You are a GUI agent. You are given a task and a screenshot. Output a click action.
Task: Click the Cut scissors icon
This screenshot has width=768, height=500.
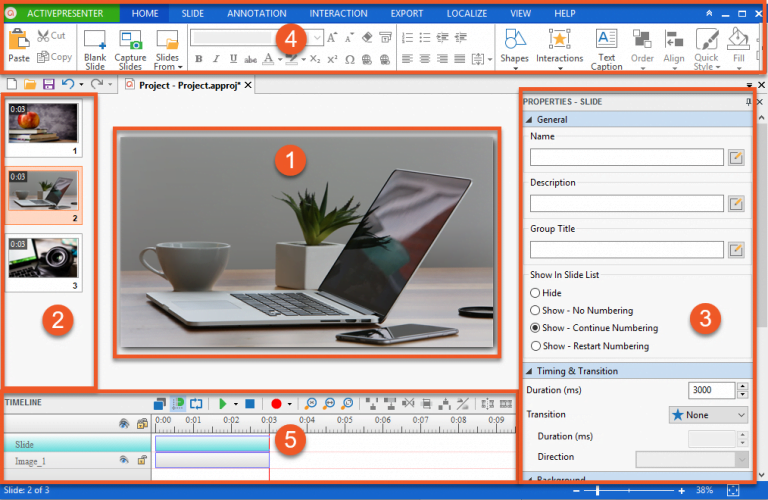[43, 36]
